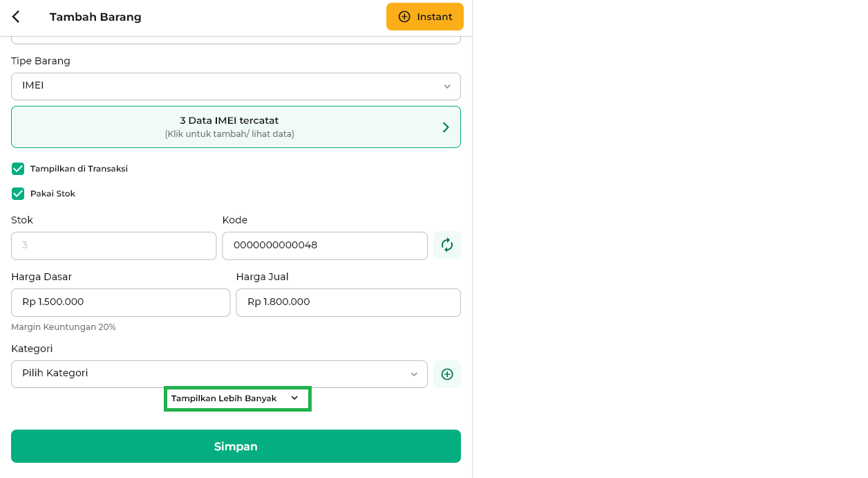The height and width of the screenshot is (478, 868).
Task: Regenerate the code with the refresh icon
Action: pos(447,245)
